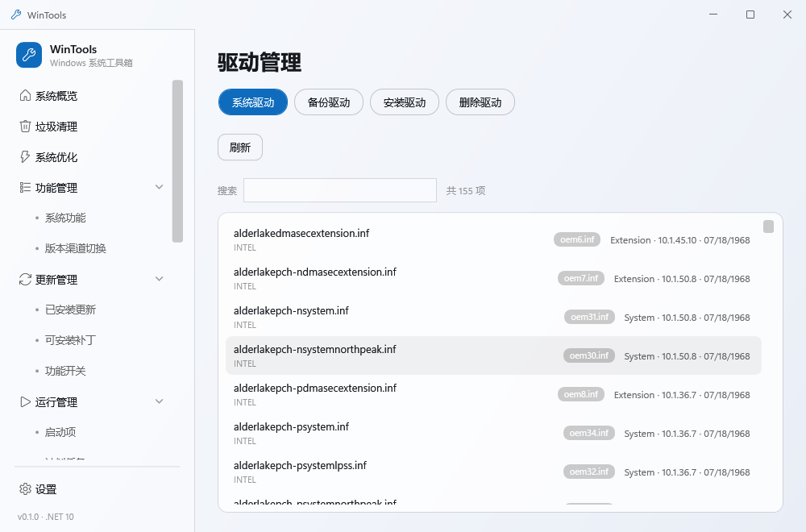The height and width of the screenshot is (532, 806).
Task: Click the oem34.inf badge
Action: tap(589, 433)
